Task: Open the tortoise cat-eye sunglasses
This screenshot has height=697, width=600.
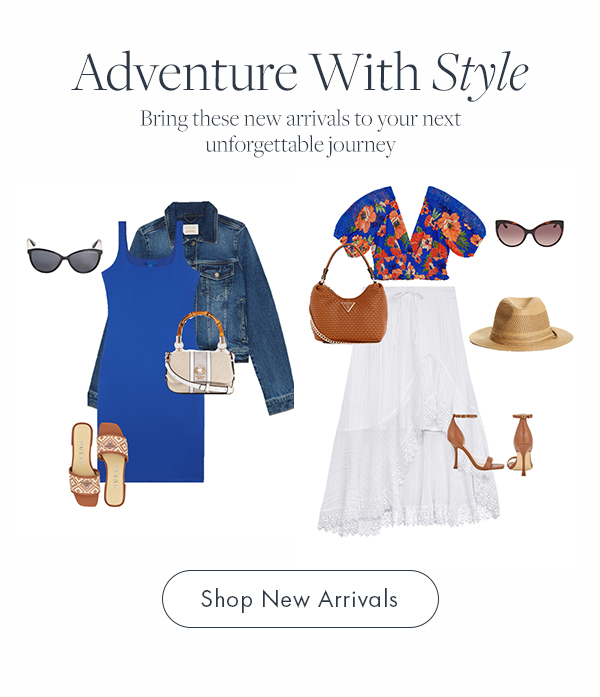Action: [x=529, y=232]
